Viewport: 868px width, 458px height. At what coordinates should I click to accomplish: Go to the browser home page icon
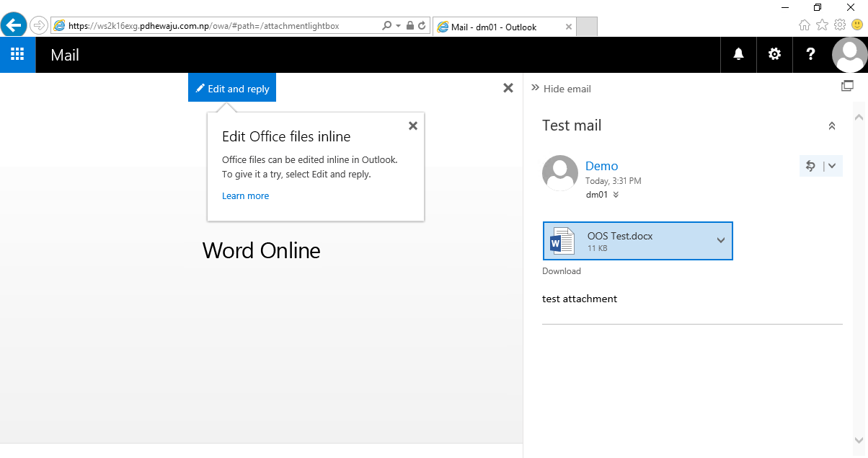coord(805,25)
